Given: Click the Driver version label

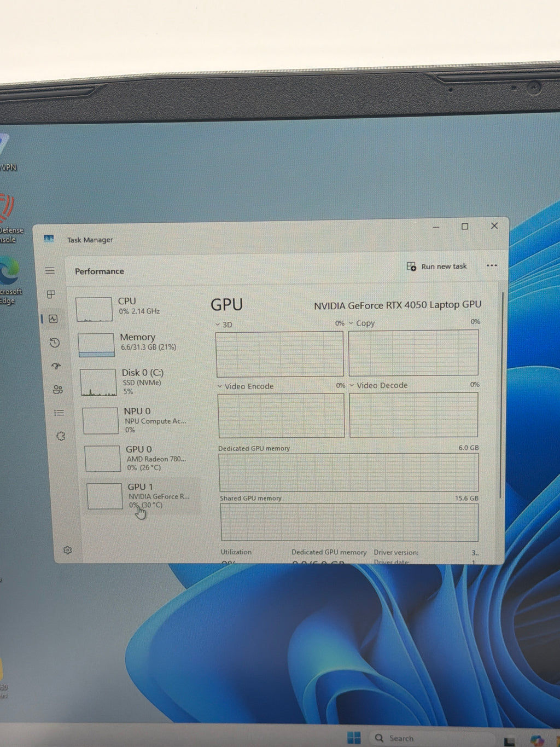Looking at the screenshot, I should [396, 552].
